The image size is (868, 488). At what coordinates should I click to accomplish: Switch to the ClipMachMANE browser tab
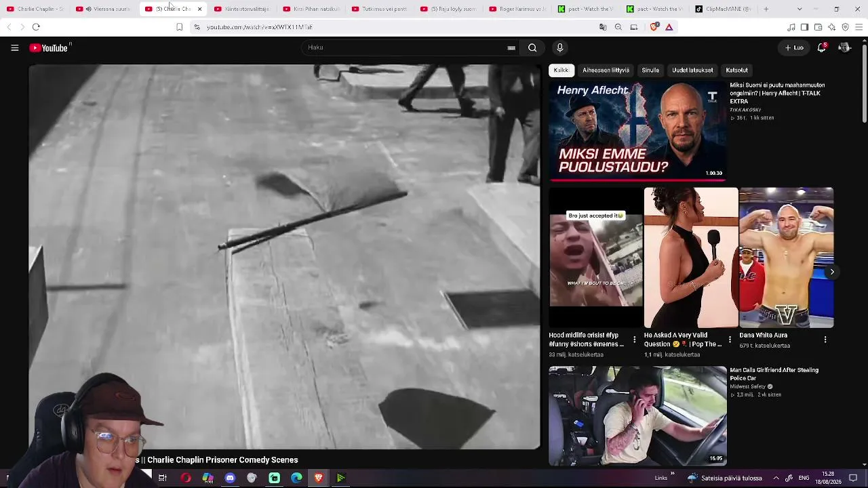[x=724, y=9]
